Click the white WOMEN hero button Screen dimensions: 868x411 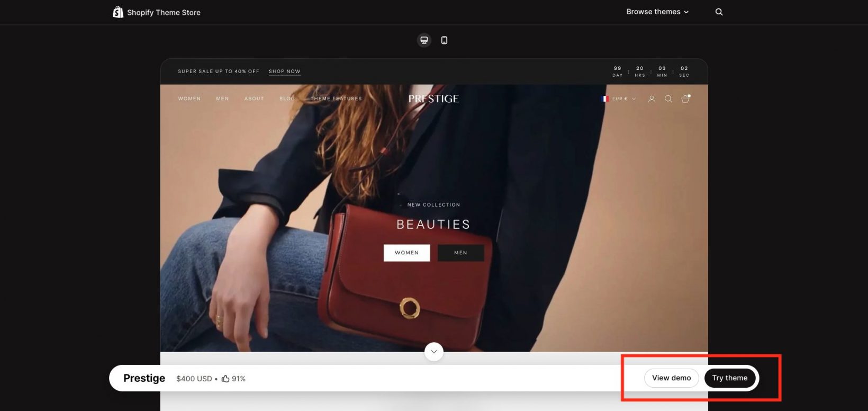[406, 253]
